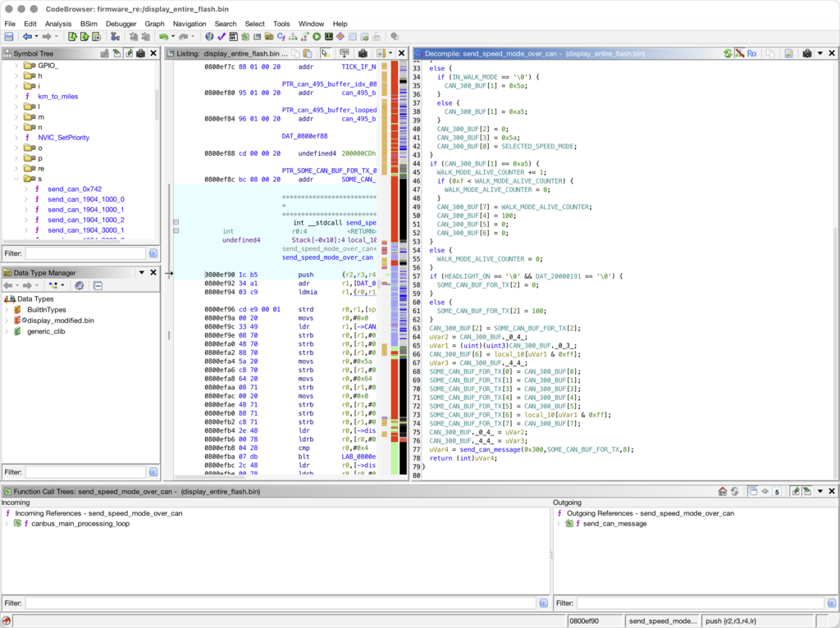Collapse all in Data Type Manager
The height and width of the screenshot is (628, 840).
pos(98,285)
